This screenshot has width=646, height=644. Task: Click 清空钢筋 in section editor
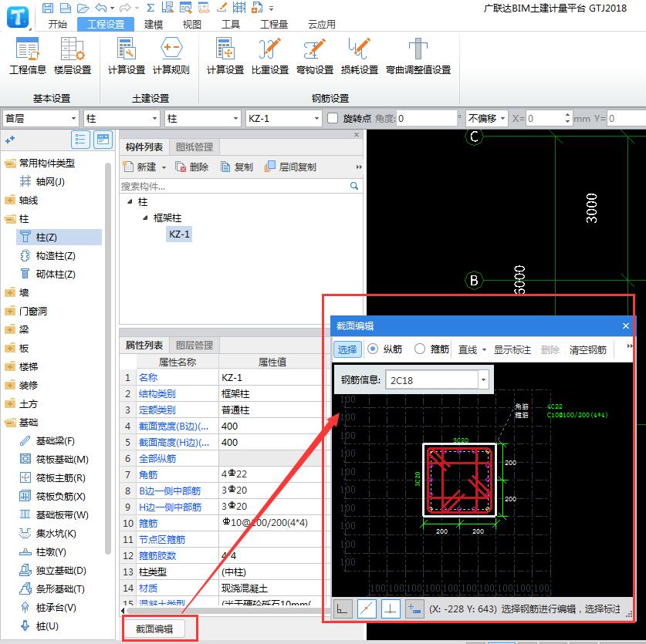pyautogui.click(x=587, y=349)
